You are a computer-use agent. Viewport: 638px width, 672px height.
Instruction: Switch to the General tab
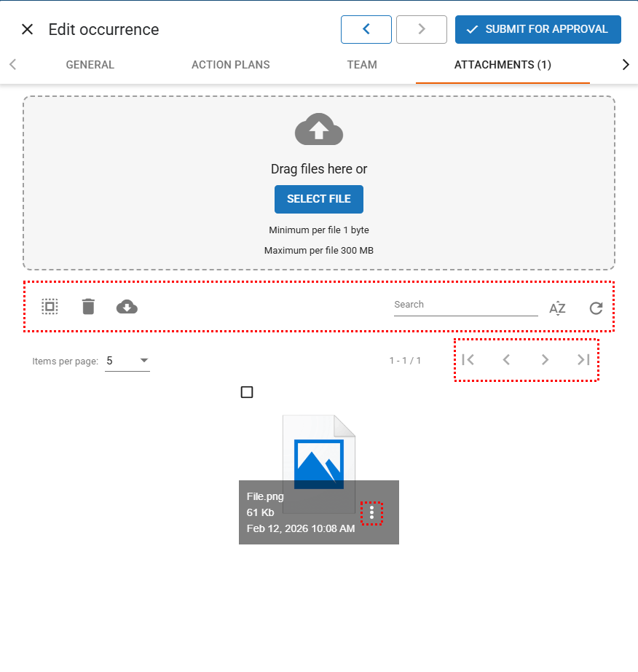(x=90, y=65)
